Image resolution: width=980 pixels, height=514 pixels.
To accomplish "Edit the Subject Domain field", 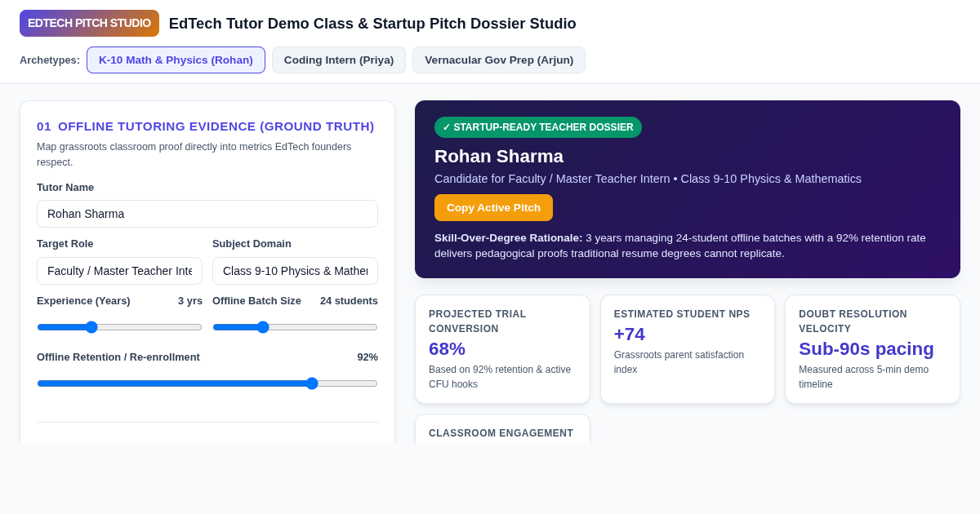I will click(x=295, y=271).
